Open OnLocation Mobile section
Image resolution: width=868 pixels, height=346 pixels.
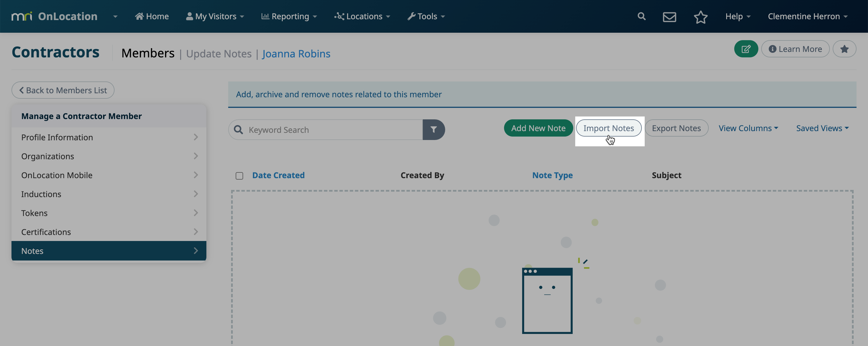(109, 175)
